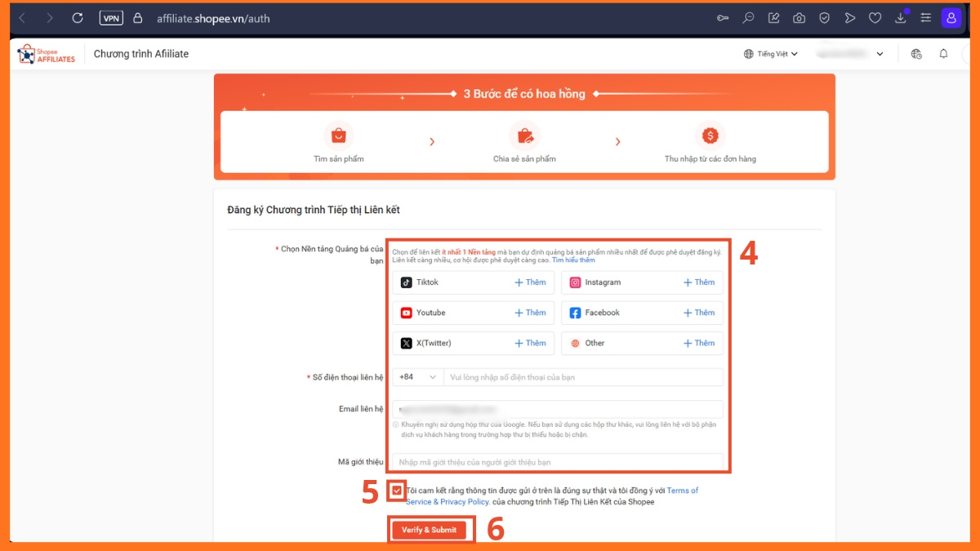Click the Verify & Submit button
The image size is (980, 551).
(x=429, y=530)
